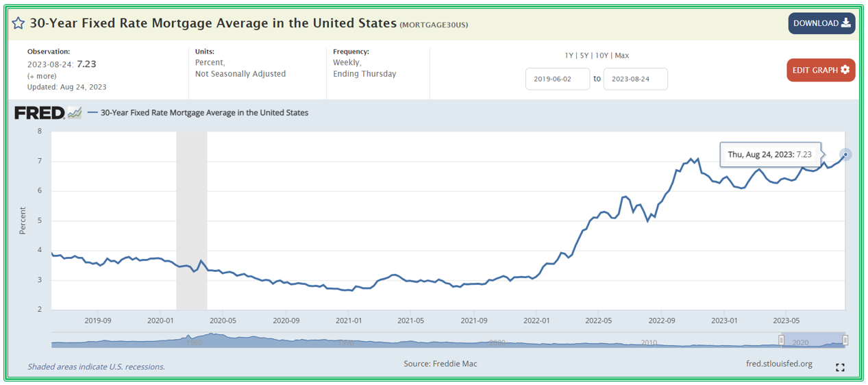Click the observation value 7.23

pos(86,64)
